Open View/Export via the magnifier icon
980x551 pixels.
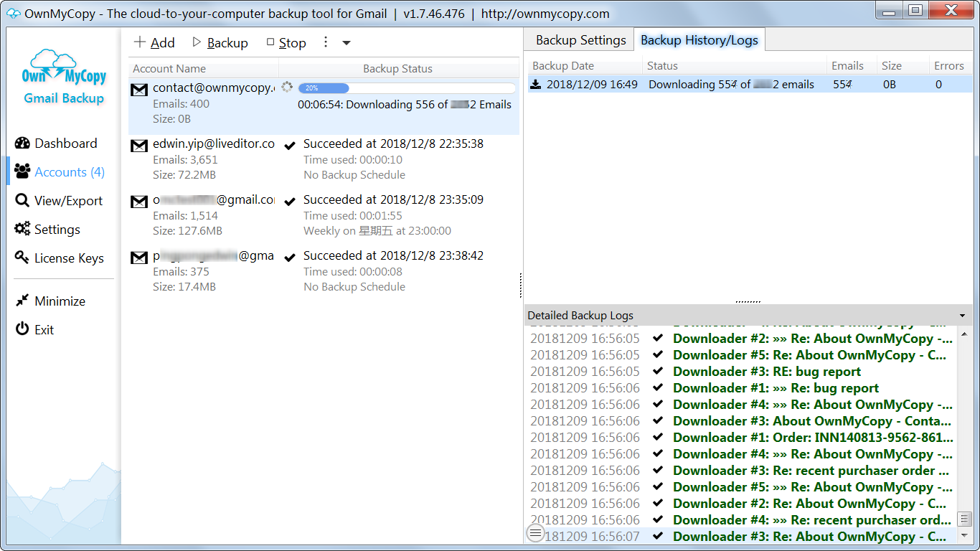(x=22, y=201)
